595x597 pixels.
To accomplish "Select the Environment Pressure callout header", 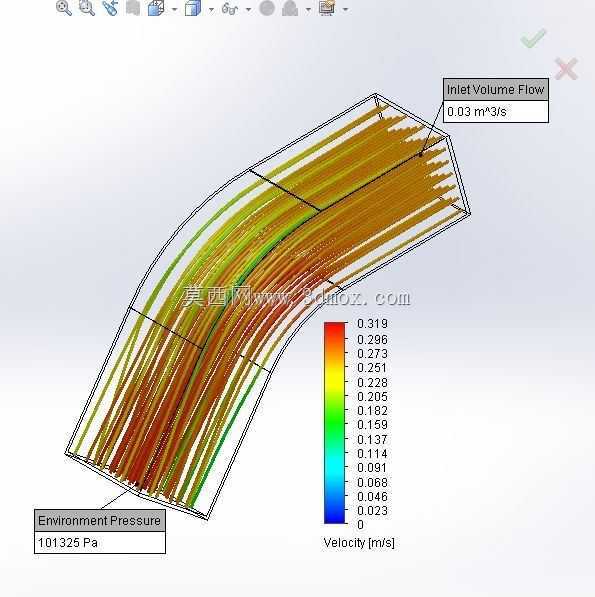I will click(100, 520).
